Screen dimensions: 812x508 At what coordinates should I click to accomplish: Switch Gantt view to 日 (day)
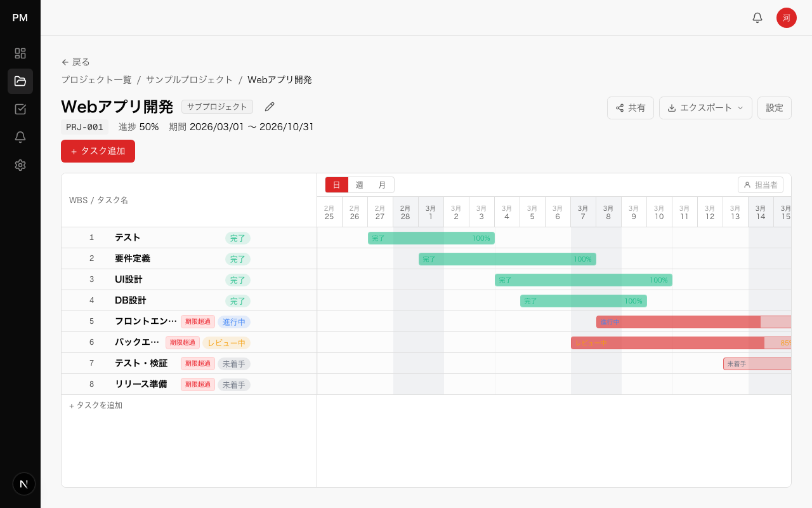[x=337, y=185]
